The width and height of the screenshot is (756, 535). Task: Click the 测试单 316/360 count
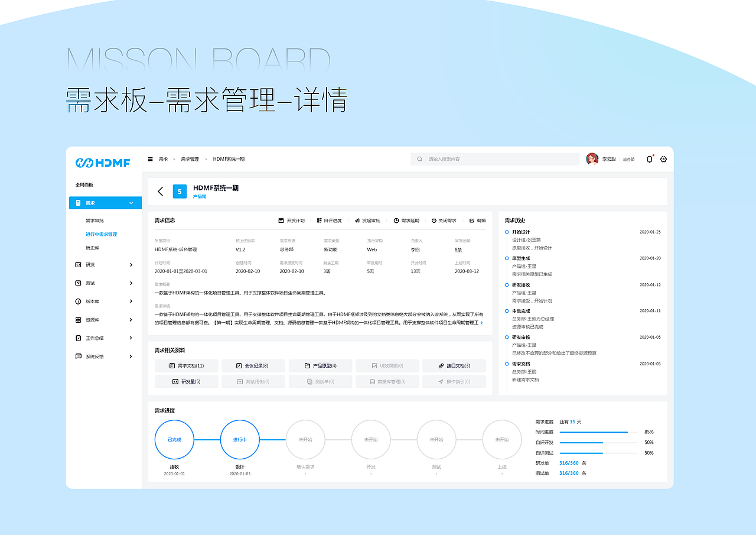pos(569,473)
